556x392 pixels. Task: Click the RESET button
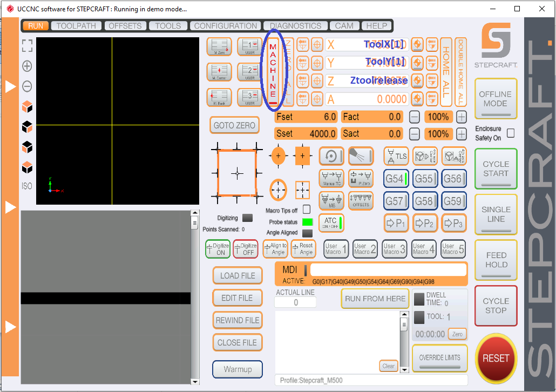tap(496, 359)
